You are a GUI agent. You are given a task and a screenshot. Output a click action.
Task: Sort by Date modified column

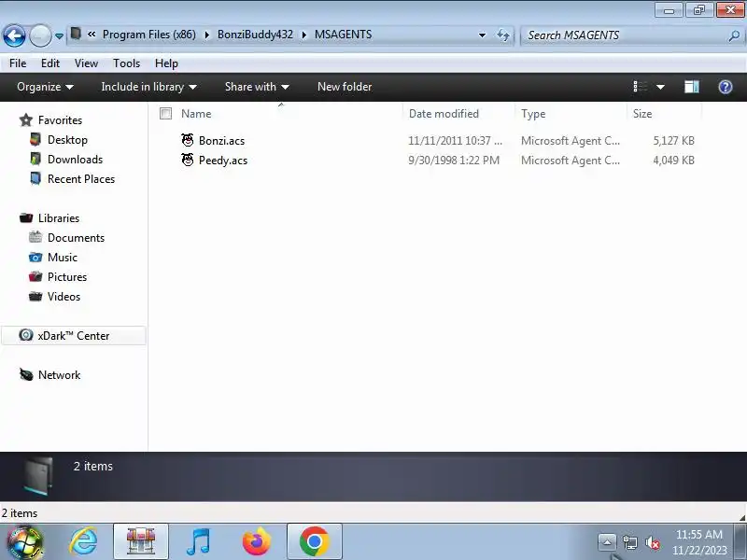coord(444,114)
